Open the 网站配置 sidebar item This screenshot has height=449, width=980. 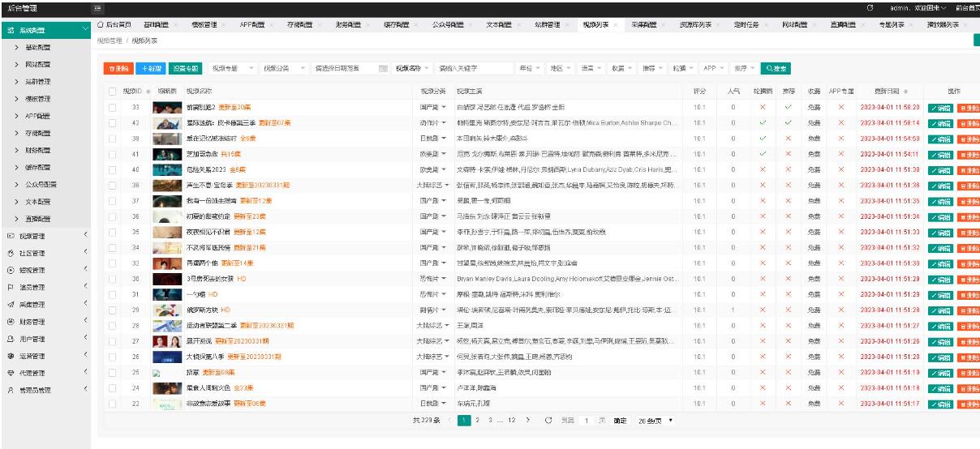point(37,64)
